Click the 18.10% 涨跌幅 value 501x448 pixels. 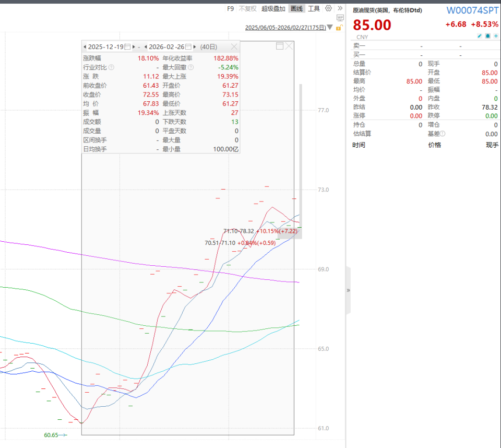[x=148, y=58]
